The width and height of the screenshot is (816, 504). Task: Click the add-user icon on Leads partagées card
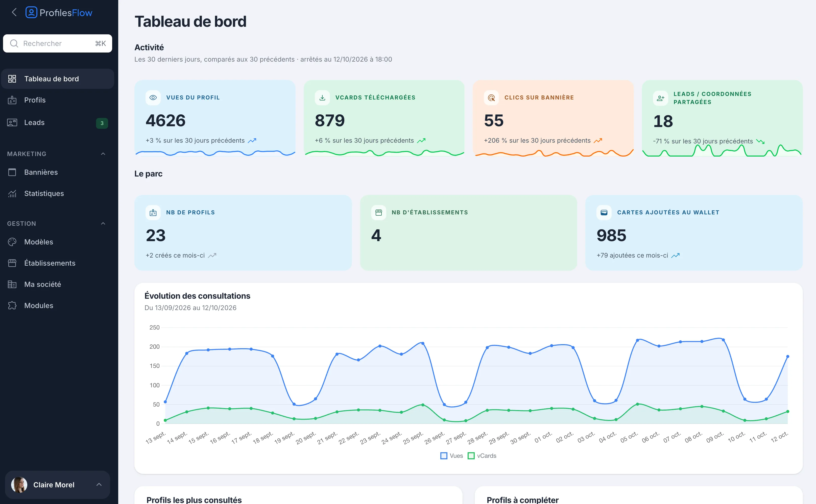660,98
